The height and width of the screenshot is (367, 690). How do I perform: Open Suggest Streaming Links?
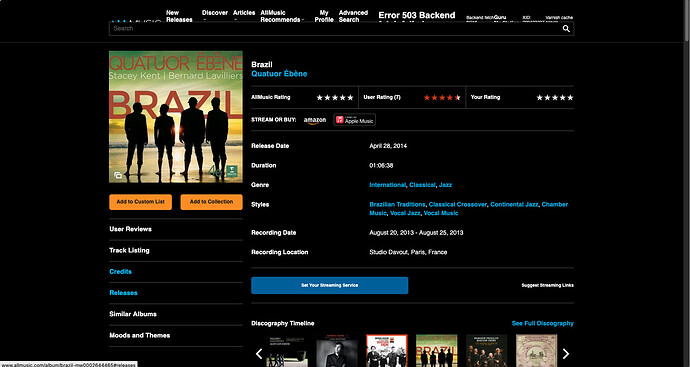(x=547, y=286)
